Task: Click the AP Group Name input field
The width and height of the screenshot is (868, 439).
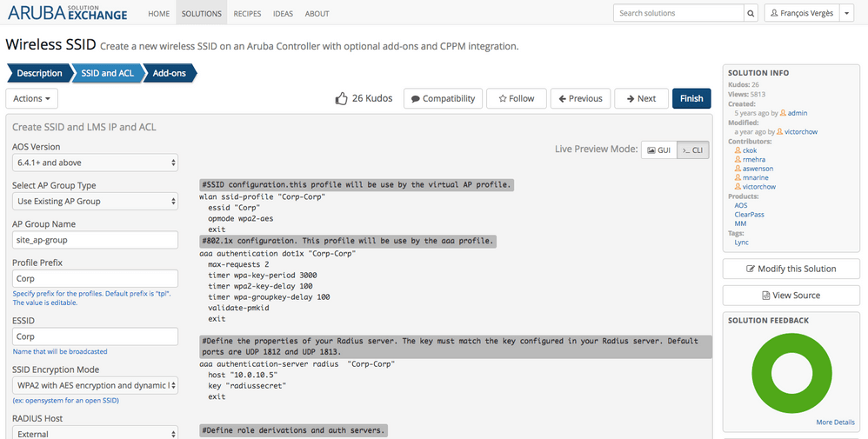Action: [x=95, y=240]
